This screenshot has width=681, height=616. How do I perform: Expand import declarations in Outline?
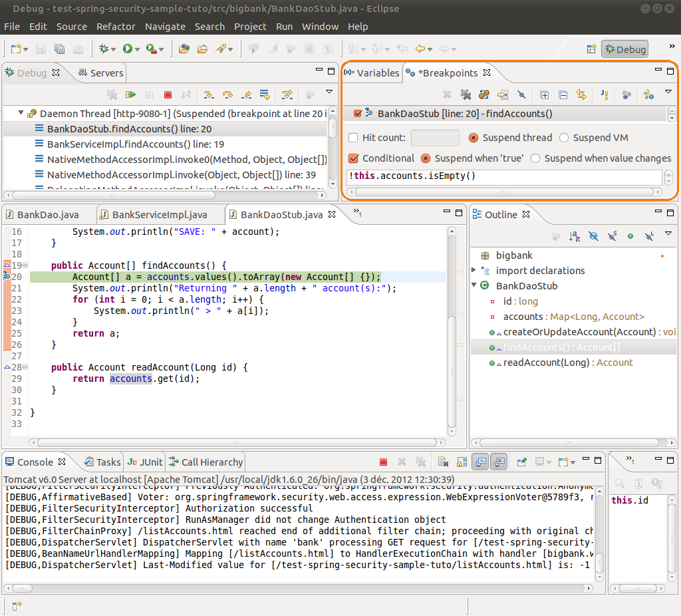[474, 270]
